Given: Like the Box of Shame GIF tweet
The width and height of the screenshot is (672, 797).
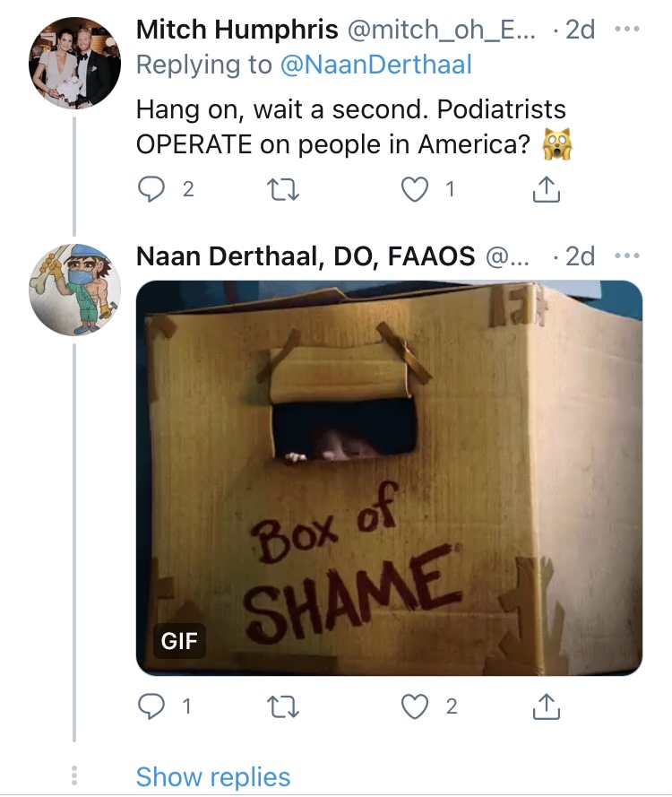Looking at the screenshot, I should [415, 706].
